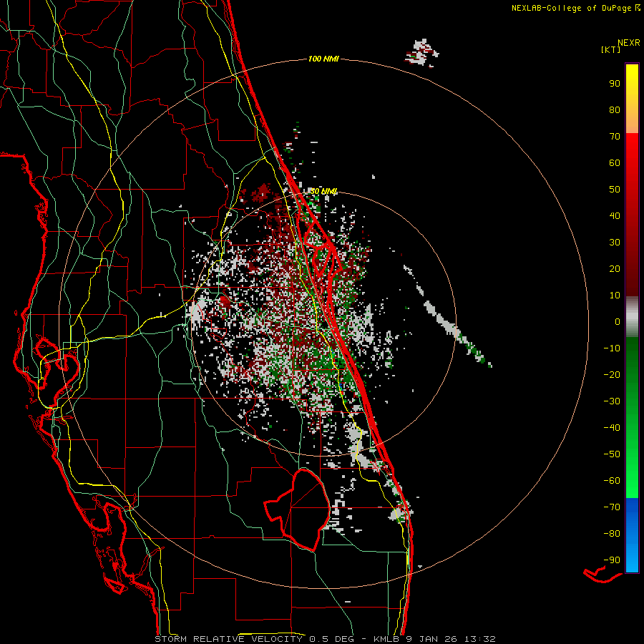This screenshot has width=644, height=644.
Task: Click the -60 value on the velocity scale
Action: [612, 481]
